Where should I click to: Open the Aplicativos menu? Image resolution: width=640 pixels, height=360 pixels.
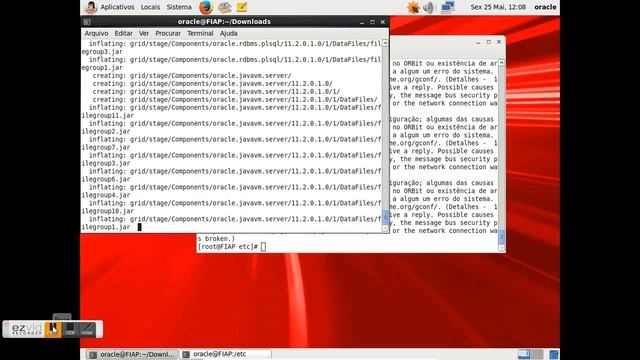tap(117, 7)
